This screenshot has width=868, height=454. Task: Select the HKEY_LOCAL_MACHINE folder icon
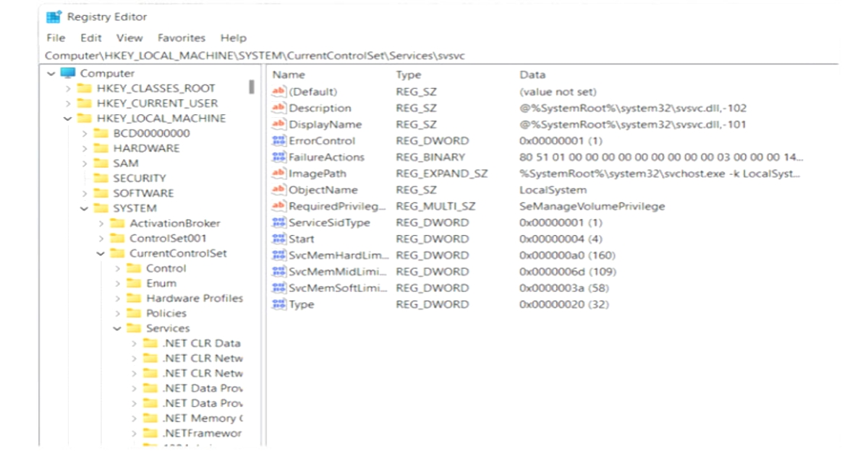point(85,119)
